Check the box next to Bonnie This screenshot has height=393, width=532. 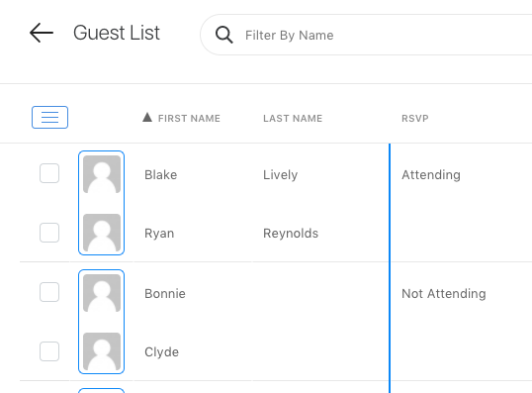[49, 292]
